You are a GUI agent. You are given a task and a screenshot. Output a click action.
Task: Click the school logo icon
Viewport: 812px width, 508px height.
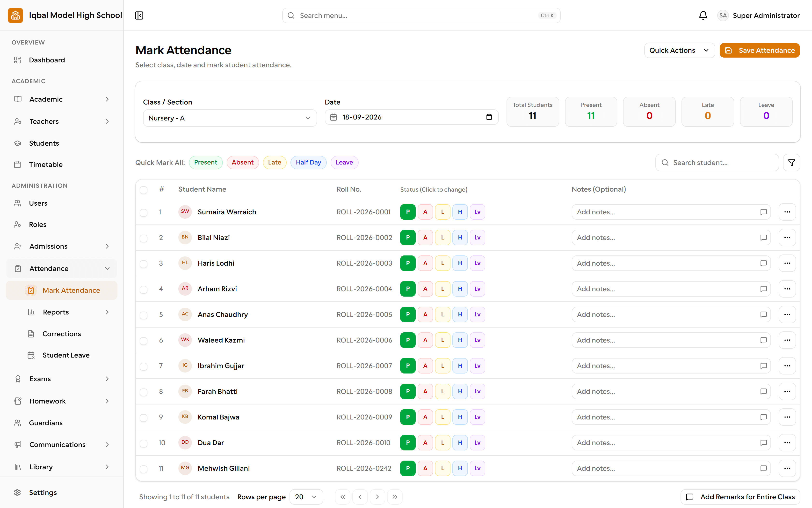15,15
